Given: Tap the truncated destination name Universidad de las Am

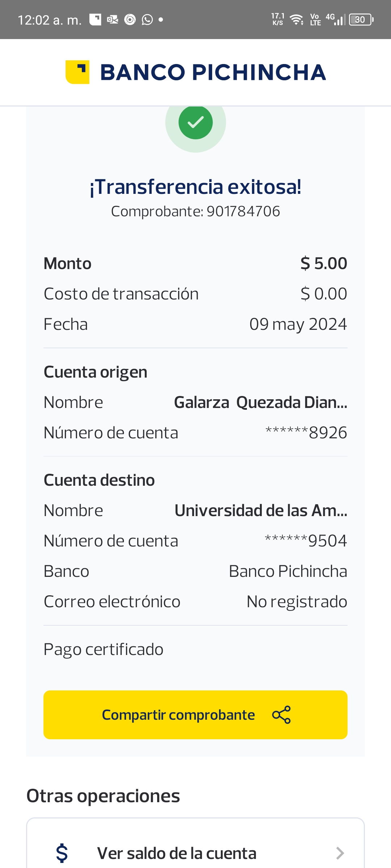Looking at the screenshot, I should coord(261,510).
